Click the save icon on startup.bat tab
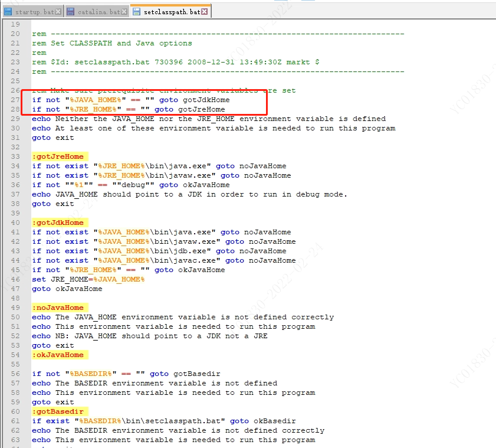Image resolution: width=496 pixels, height=448 pixels. click(x=8, y=12)
